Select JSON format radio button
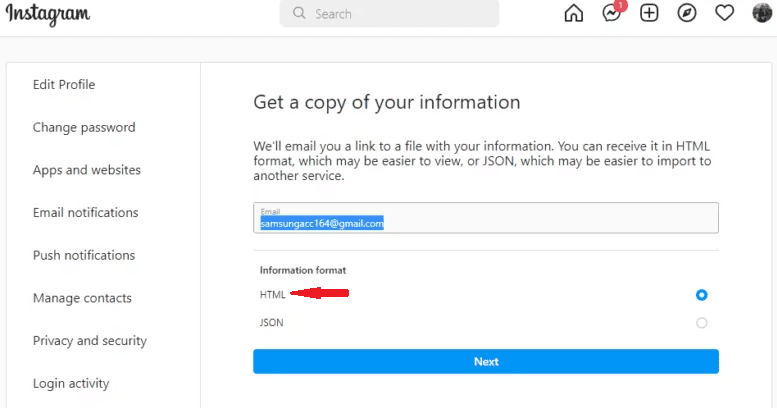Screen dimensions: 777x408 tap(701, 323)
